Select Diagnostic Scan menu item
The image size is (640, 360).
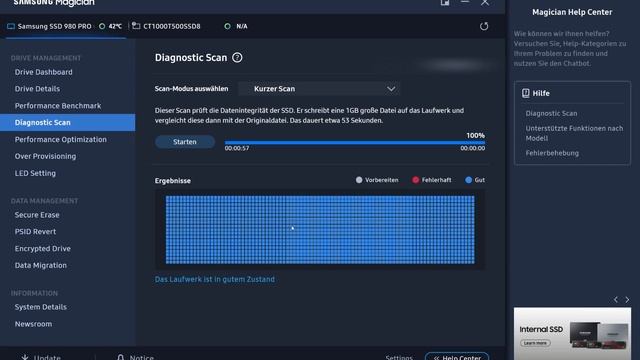[67, 122]
